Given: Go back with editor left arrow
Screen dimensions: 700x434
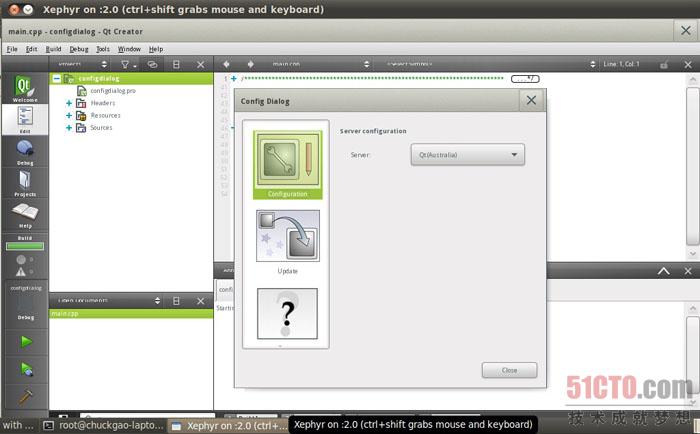Looking at the screenshot, I should (226, 64).
